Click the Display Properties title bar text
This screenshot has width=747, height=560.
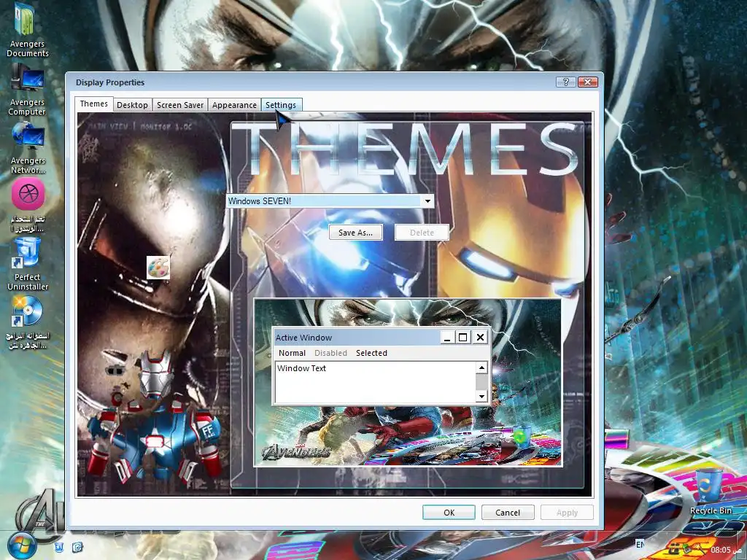tap(110, 82)
